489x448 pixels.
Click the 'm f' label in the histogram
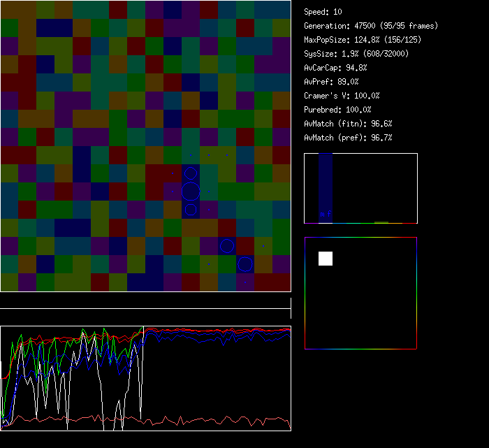coord(325,213)
